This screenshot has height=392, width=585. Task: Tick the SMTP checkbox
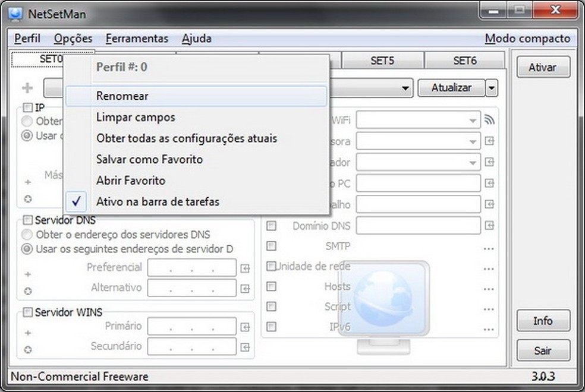(x=271, y=246)
